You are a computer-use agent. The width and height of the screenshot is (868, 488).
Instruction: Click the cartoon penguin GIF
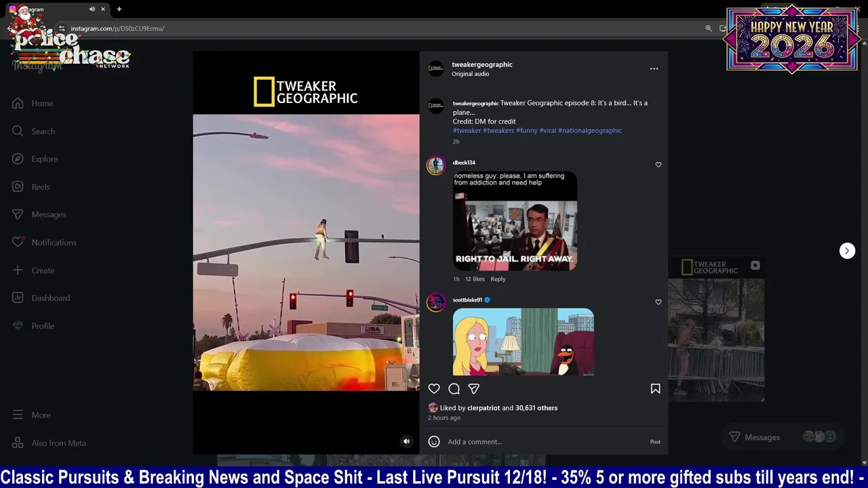(x=523, y=342)
